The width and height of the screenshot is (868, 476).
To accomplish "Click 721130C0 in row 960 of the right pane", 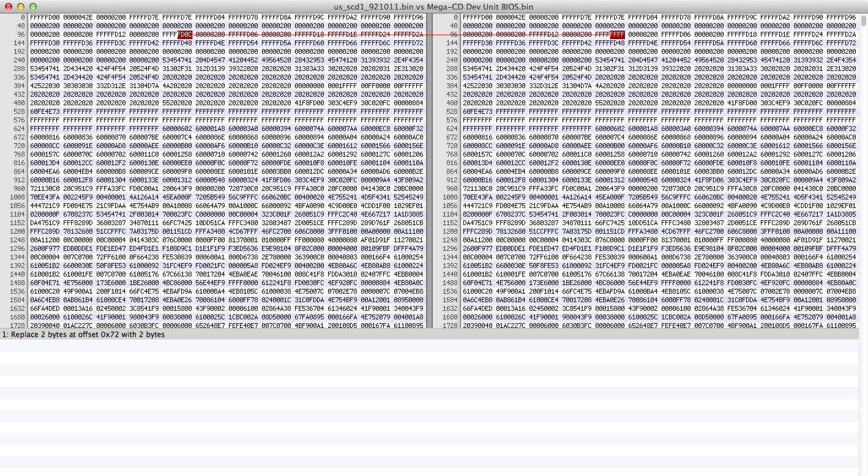I will (x=477, y=189).
